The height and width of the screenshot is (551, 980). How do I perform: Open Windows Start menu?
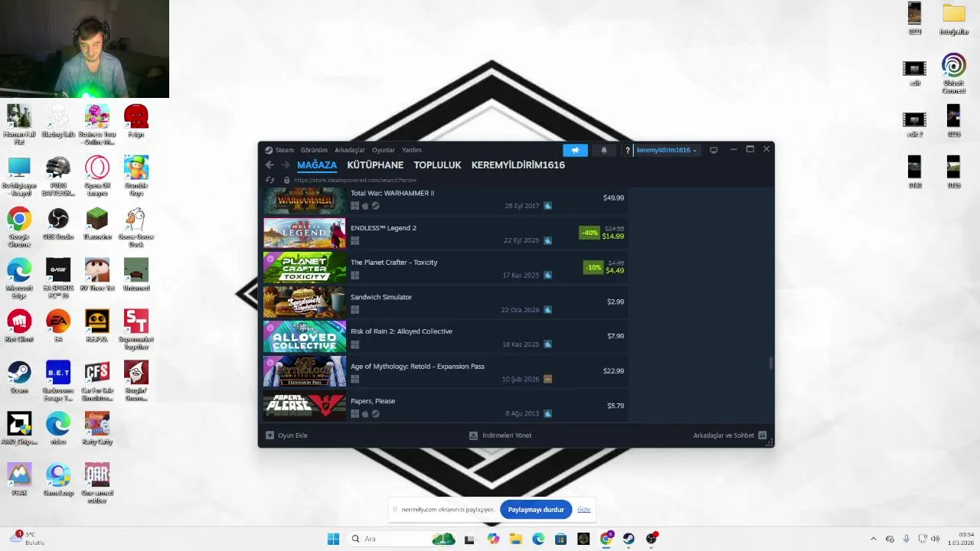[x=333, y=539]
